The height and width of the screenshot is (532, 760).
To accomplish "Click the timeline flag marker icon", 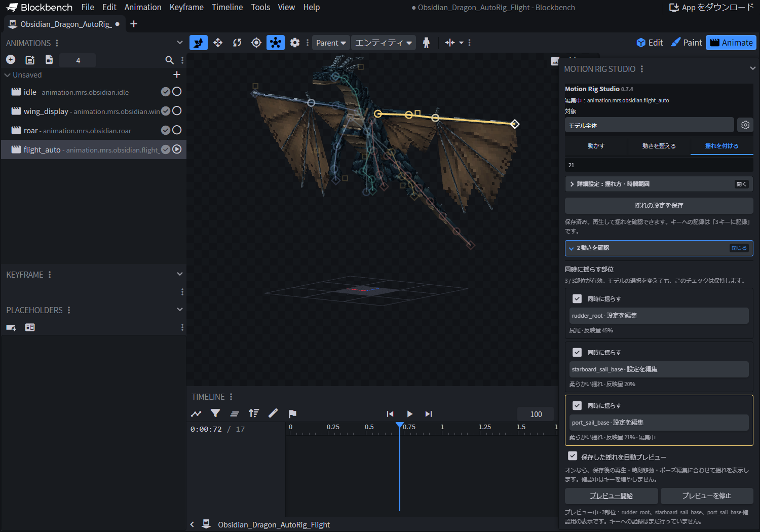I will click(x=292, y=413).
